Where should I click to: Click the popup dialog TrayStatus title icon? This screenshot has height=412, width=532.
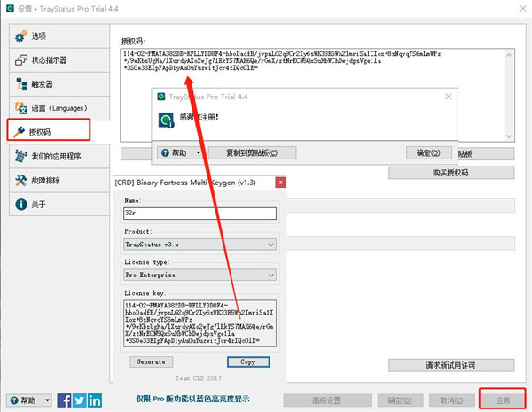(x=161, y=97)
